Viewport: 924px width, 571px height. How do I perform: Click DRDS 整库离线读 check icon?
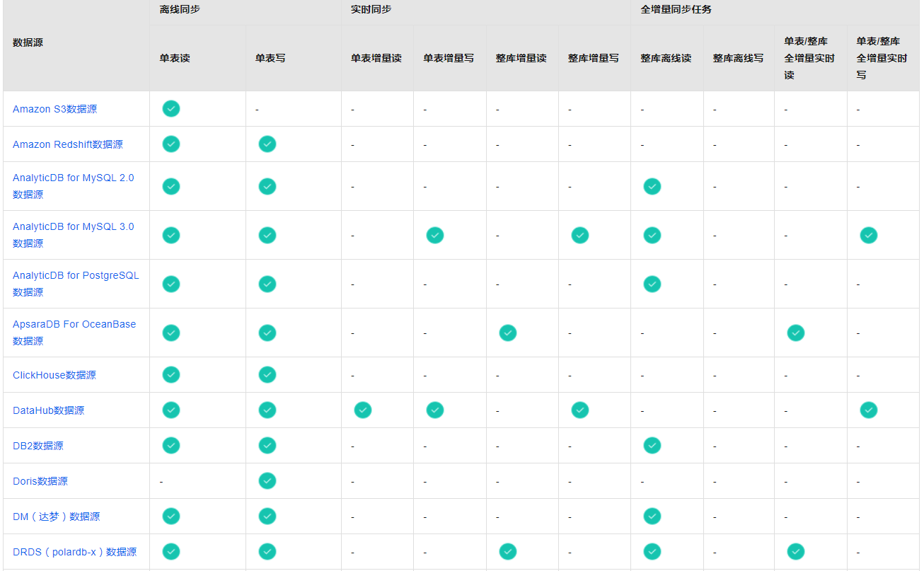click(652, 552)
